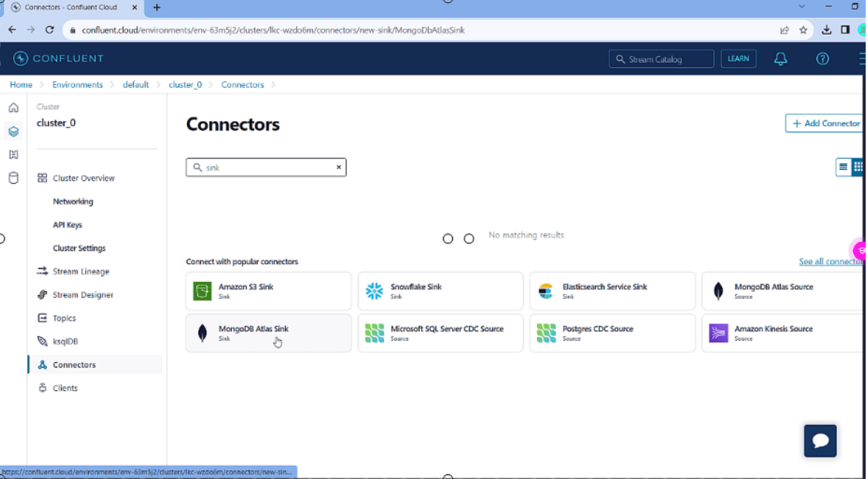Choose the Snowflake Sink connector card

pos(440,290)
